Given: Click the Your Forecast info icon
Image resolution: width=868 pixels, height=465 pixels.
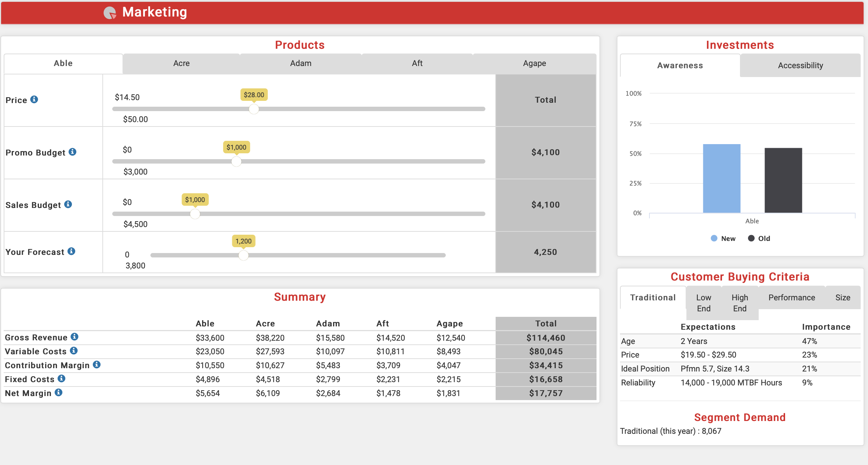Looking at the screenshot, I should tap(72, 251).
